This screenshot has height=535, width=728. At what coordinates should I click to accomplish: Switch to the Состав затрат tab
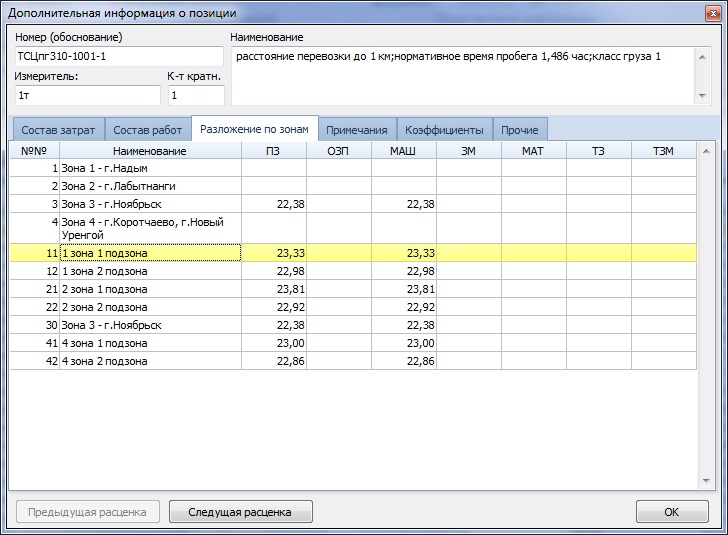click(58, 130)
